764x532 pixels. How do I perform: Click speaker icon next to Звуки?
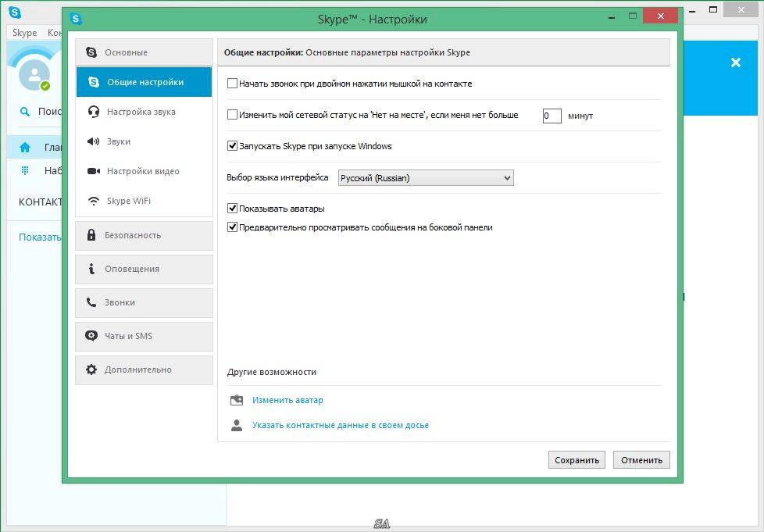93,141
